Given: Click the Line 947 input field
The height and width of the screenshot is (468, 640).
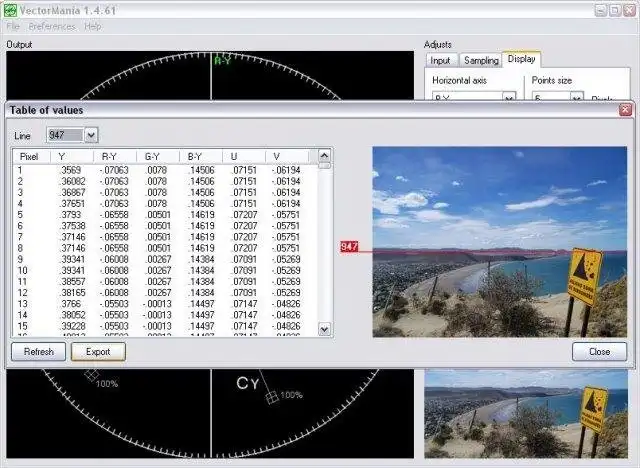Looking at the screenshot, I should click(65, 135).
